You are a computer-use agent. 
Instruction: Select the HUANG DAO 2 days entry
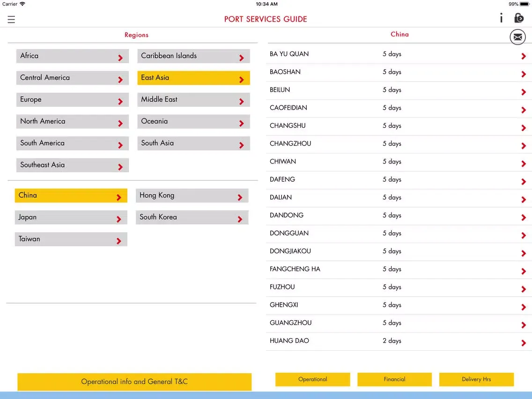pos(399,341)
